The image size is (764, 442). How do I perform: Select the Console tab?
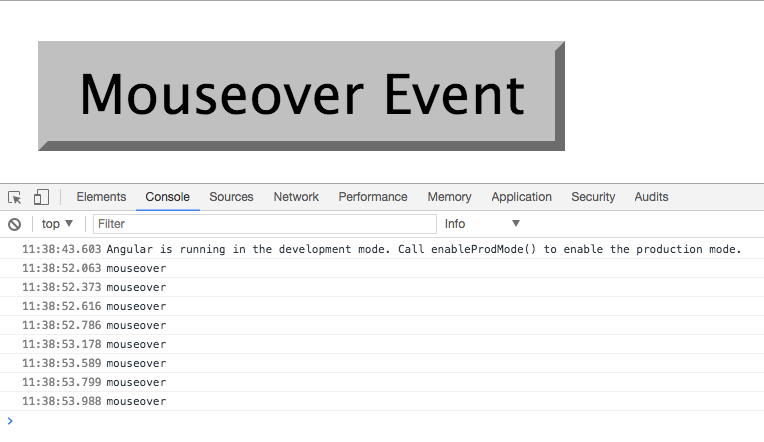tap(167, 197)
